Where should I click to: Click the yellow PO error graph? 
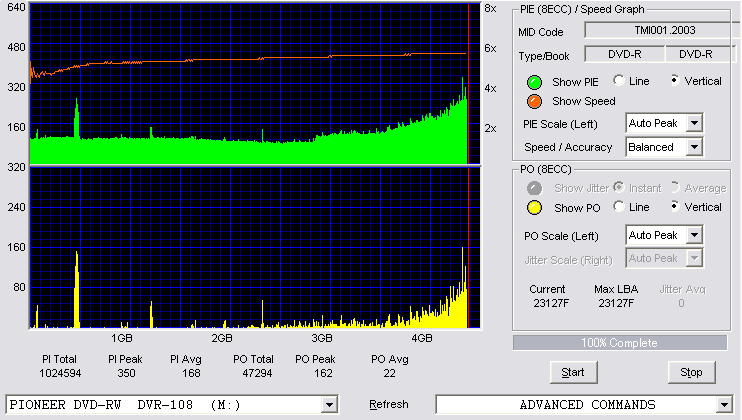pos(255,247)
